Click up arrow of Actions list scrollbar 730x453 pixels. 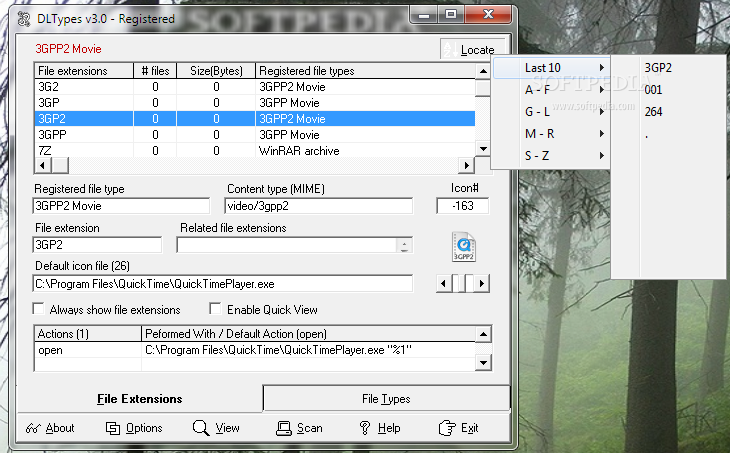tap(483, 334)
